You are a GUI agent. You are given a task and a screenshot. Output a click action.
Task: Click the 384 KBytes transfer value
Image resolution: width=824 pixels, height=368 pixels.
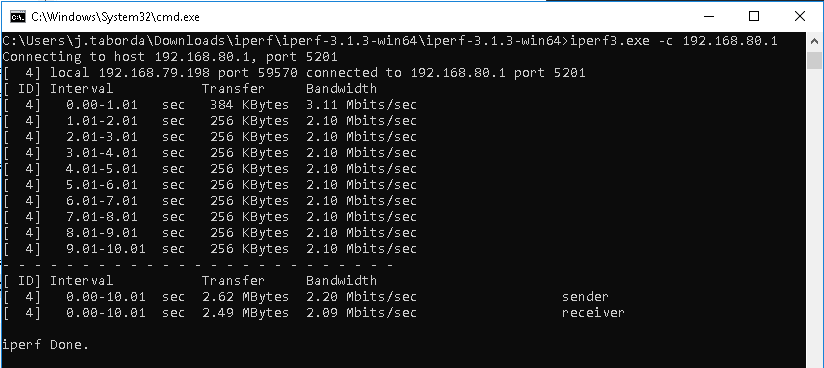tap(249, 105)
